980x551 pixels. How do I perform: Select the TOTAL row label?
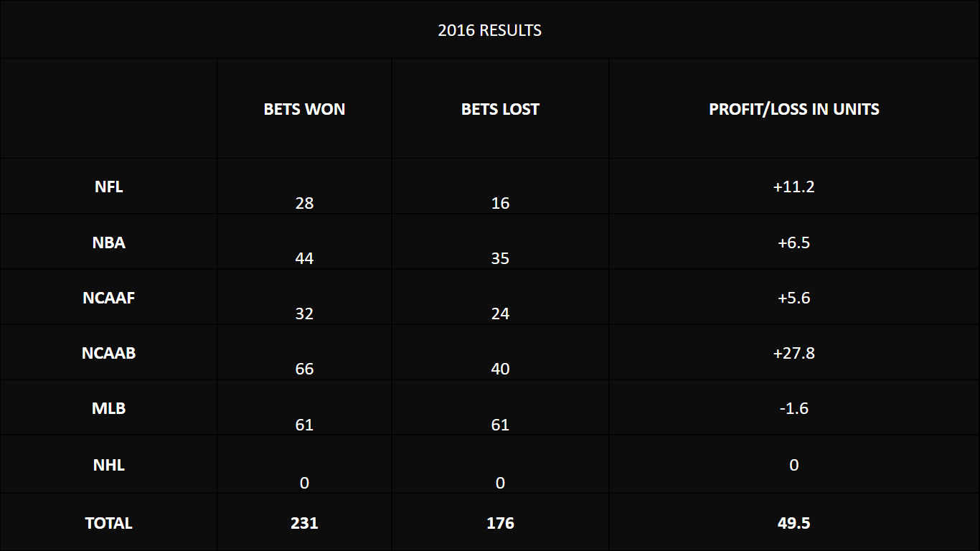109,523
